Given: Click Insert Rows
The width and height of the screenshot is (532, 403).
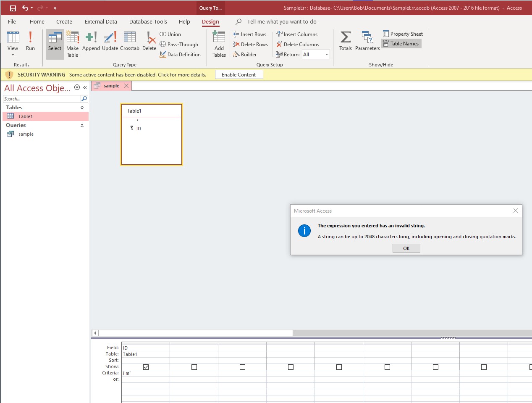Looking at the screenshot, I should [x=250, y=34].
